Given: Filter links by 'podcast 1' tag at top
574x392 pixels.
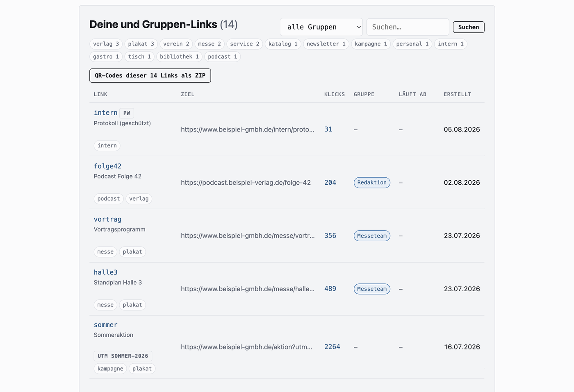Looking at the screenshot, I should pyautogui.click(x=222, y=57).
